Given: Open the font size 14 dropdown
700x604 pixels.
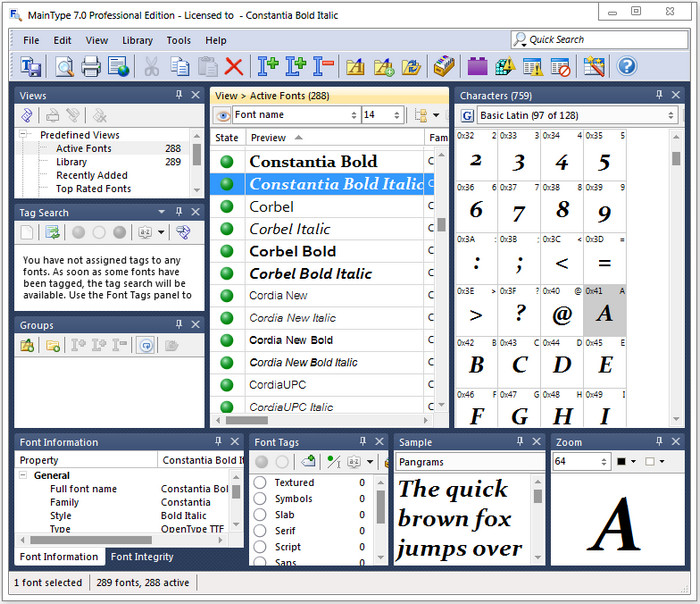Looking at the screenshot, I should tap(396, 115).
